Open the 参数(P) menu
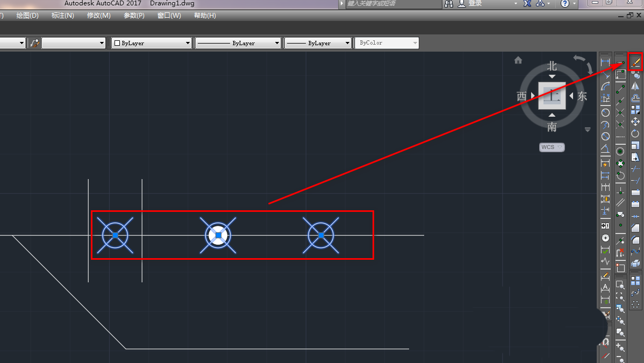This screenshot has width=644, height=363. point(134,16)
